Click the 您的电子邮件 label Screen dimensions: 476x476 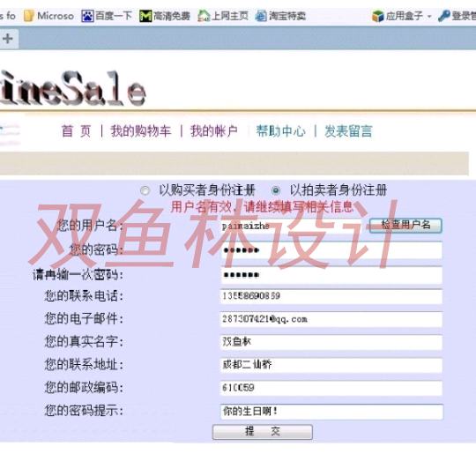[x=84, y=319]
